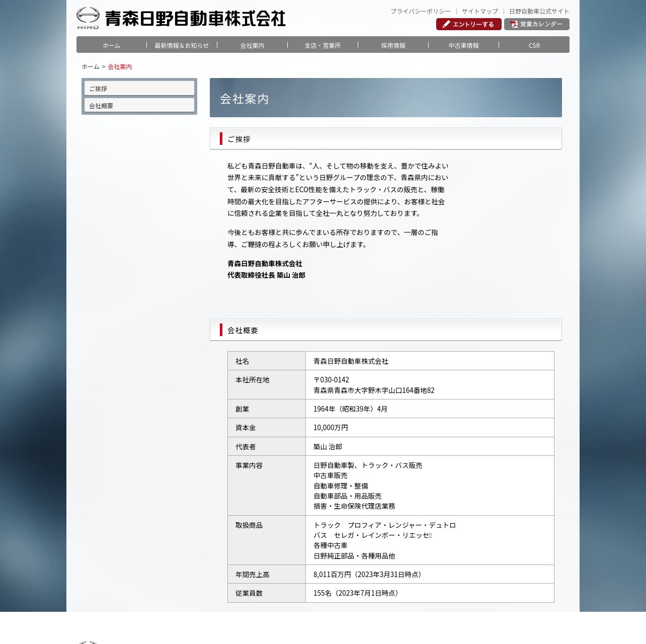The image size is (646, 644).
Task: Click the postal code 〒030-0142
Action: click(x=331, y=380)
